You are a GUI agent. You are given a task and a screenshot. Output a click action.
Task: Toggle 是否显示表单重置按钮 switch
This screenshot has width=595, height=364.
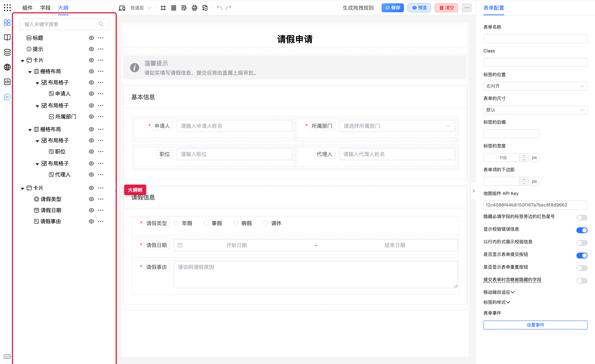(582, 268)
